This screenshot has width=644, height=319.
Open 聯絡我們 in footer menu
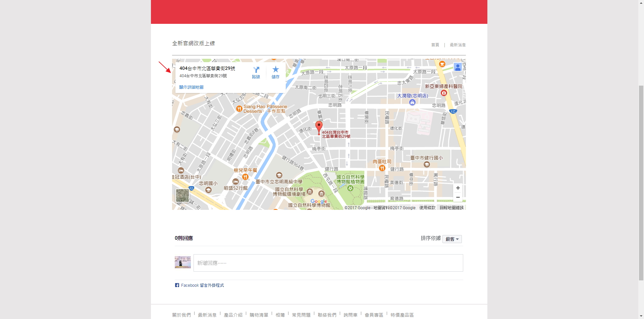pyautogui.click(x=327, y=315)
